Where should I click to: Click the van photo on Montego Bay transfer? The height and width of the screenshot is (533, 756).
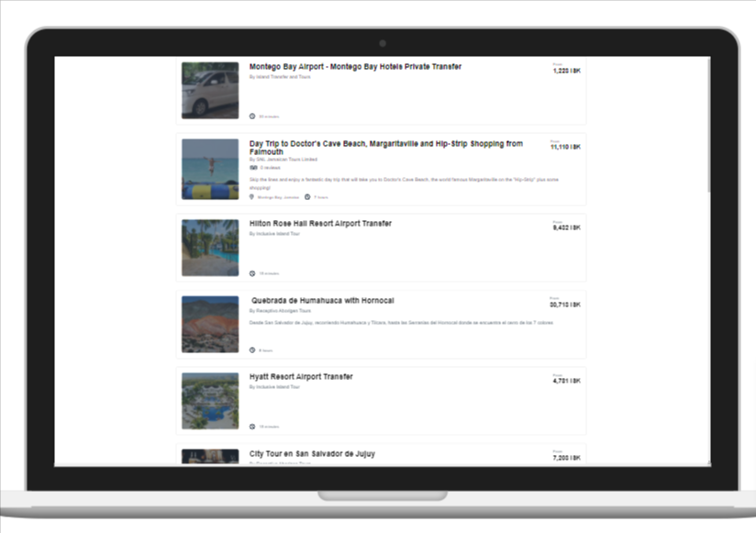click(x=209, y=89)
